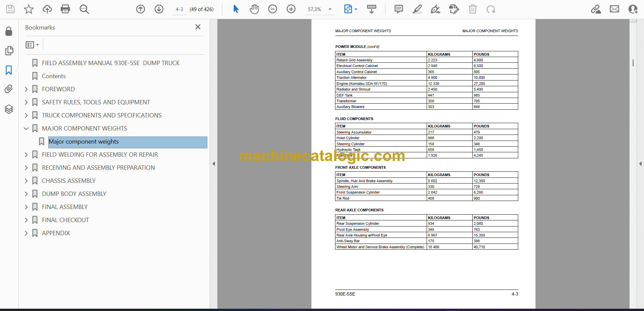Image resolution: width=644 pixels, height=311 pixels.
Task: Click the page number input field
Action: pyautogui.click(x=179, y=9)
